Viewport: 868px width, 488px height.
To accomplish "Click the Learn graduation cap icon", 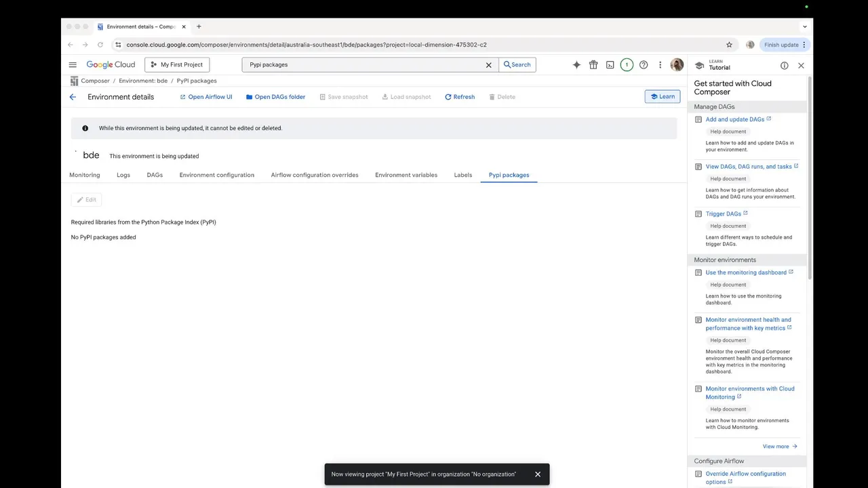I will pyautogui.click(x=700, y=66).
